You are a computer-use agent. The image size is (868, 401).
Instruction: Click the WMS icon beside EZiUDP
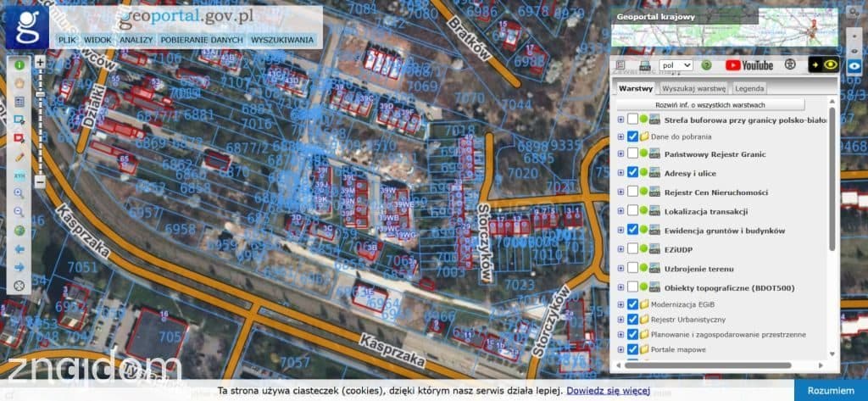(655, 249)
